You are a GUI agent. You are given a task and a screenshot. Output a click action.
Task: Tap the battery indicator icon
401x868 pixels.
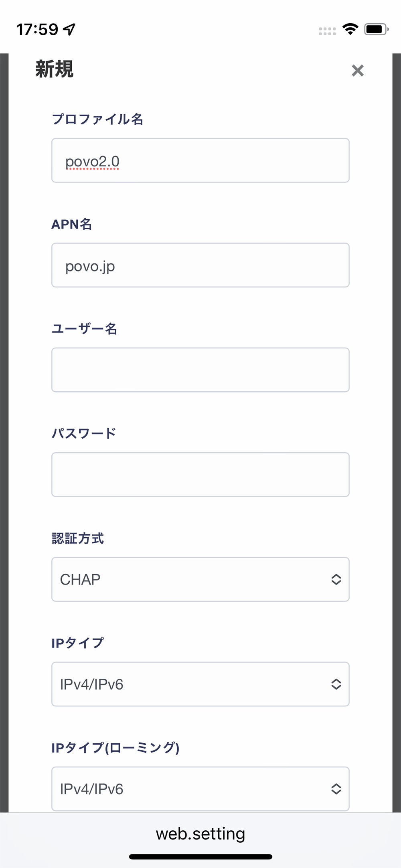point(376,29)
